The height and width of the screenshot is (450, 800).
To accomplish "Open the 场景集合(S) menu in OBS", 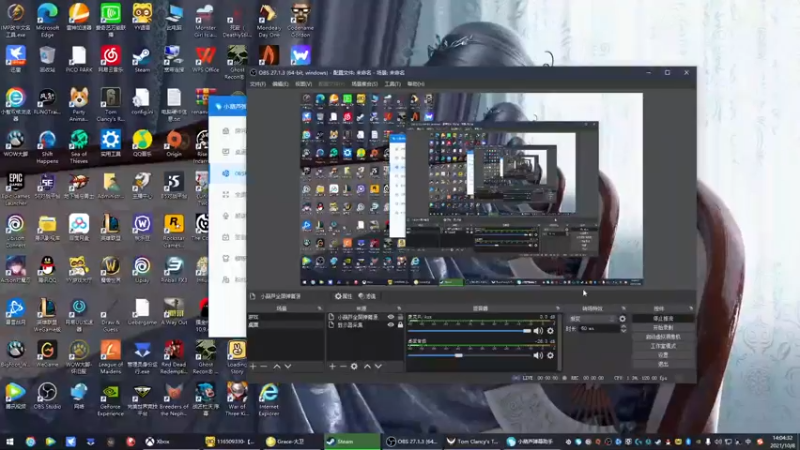I will tap(364, 84).
